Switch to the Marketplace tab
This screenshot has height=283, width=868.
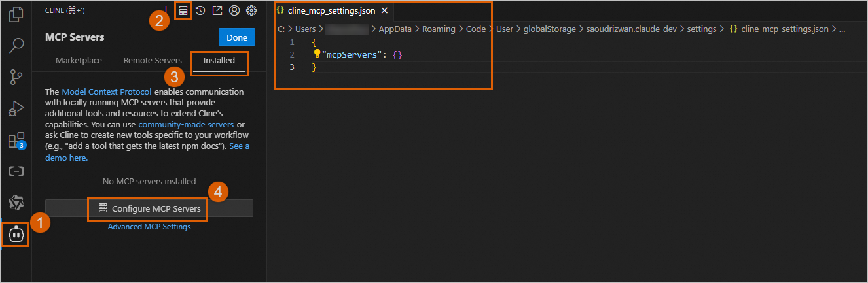(79, 60)
